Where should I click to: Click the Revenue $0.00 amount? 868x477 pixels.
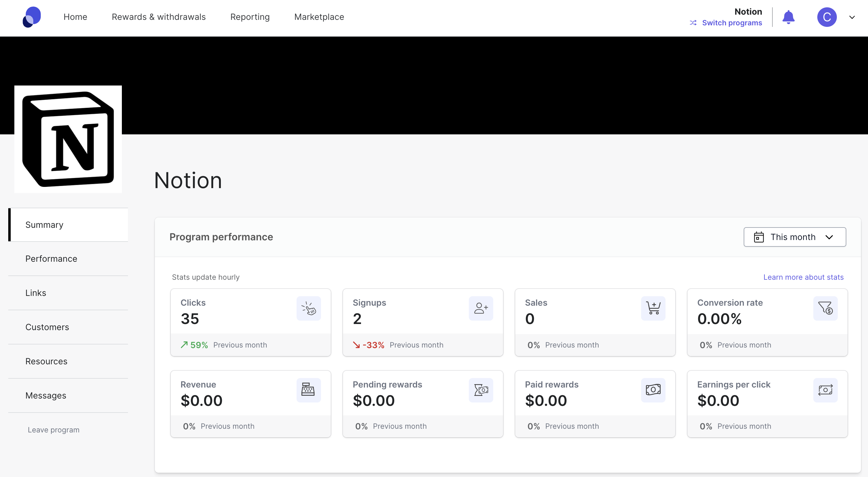tap(202, 401)
